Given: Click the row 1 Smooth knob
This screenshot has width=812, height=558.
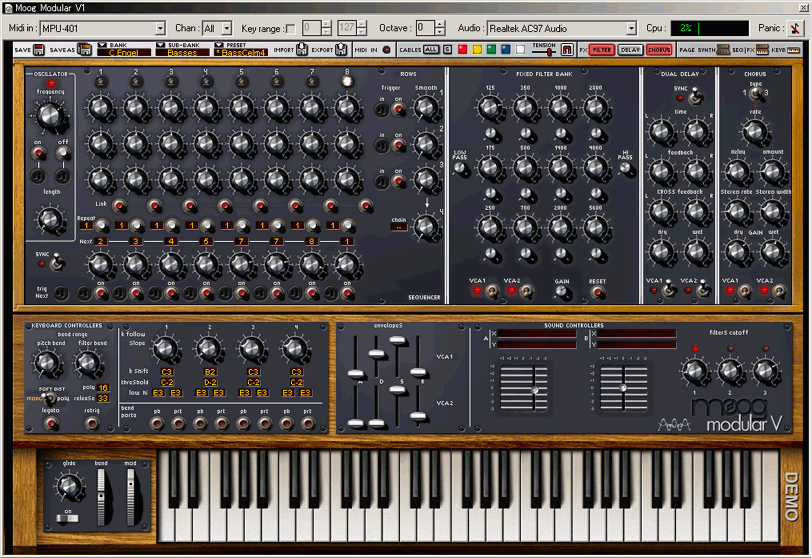Looking at the screenshot, I should [426, 108].
